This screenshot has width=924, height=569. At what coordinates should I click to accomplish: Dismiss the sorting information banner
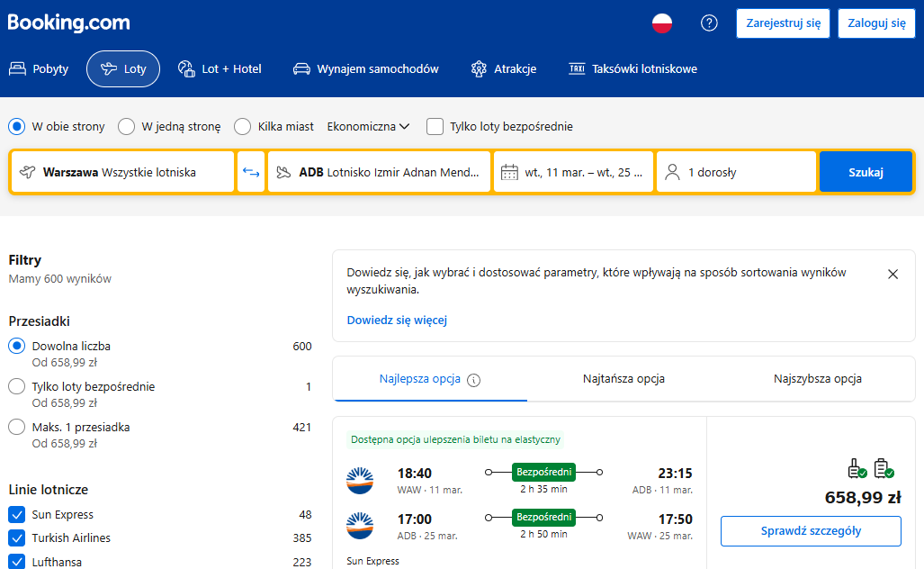tap(893, 275)
